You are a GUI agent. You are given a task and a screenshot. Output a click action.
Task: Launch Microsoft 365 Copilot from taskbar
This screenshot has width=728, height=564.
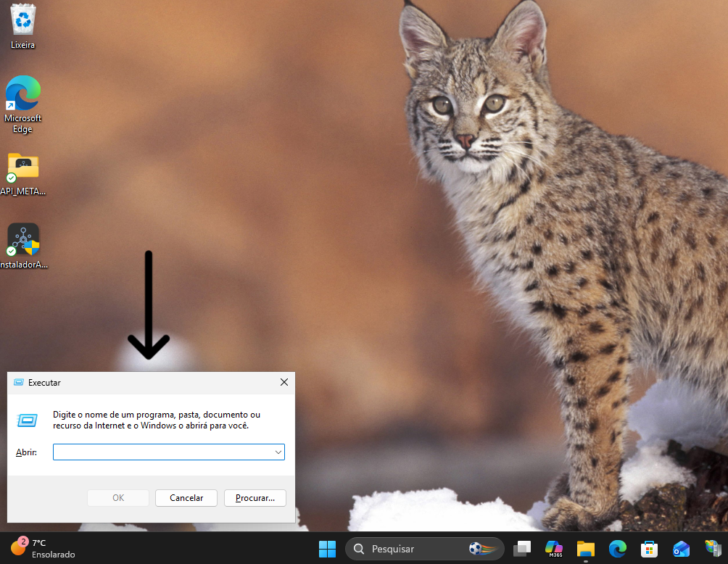pos(554,549)
